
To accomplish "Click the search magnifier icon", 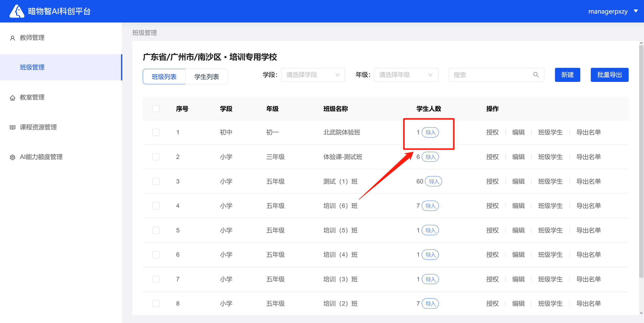I will pyautogui.click(x=536, y=75).
